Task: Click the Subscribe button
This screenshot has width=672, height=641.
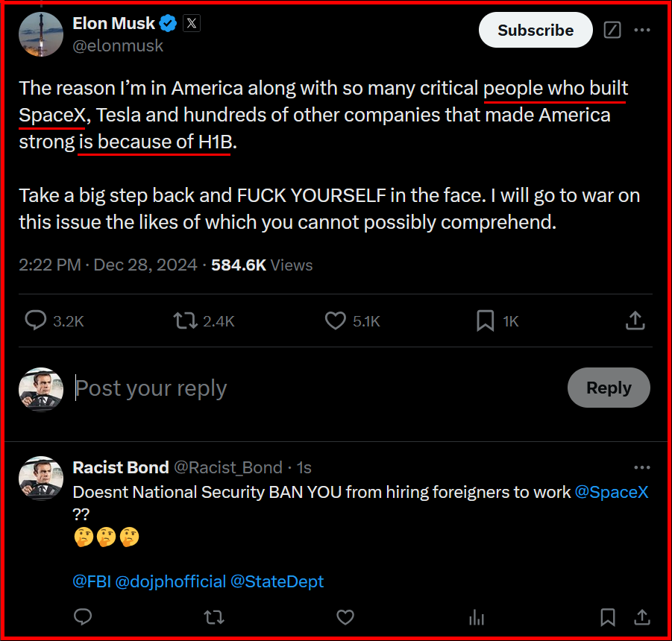Action: (536, 31)
